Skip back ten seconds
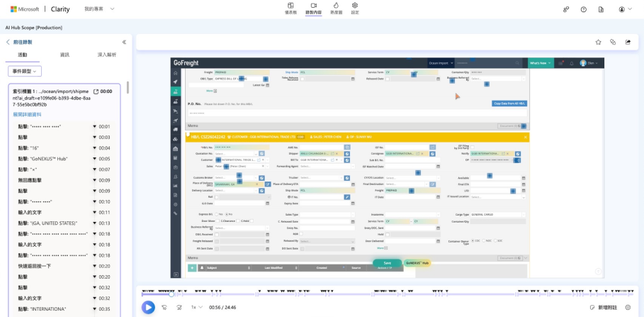 [x=164, y=307]
